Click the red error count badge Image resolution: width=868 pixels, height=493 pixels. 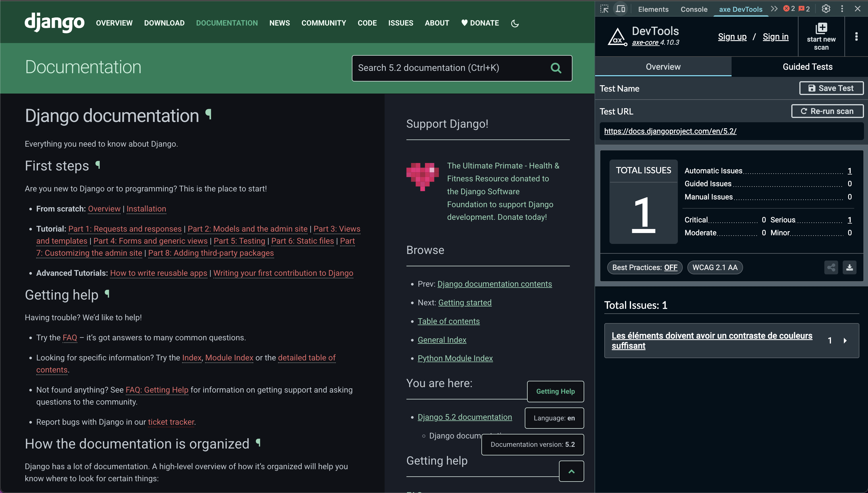pos(789,9)
